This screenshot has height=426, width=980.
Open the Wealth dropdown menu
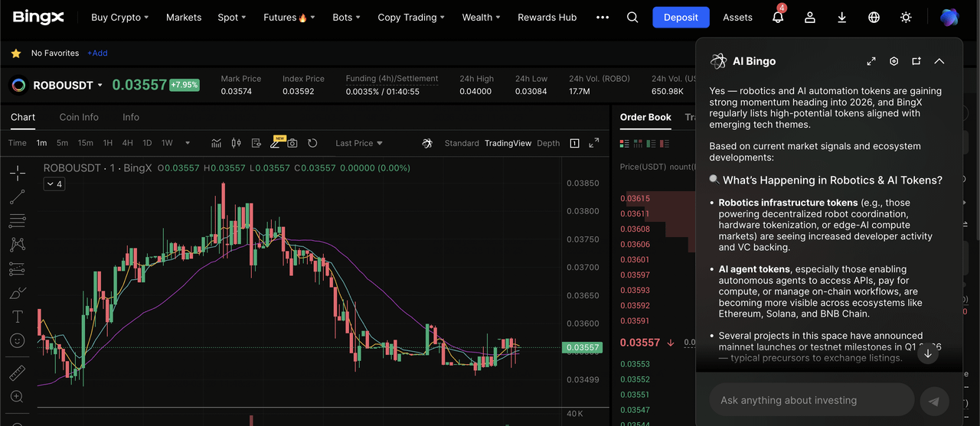pyautogui.click(x=481, y=17)
